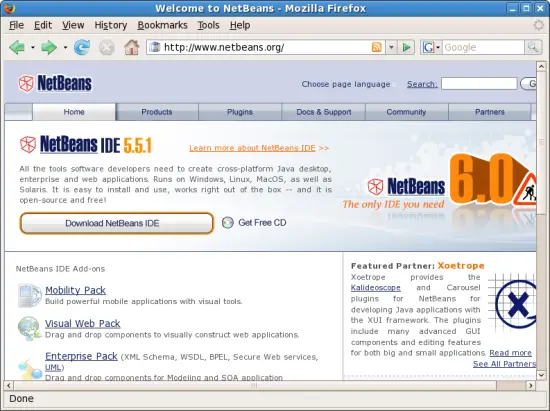Image resolution: width=550 pixels, height=411 pixels.
Task: Click the Xoetrope featured partner heading
Action: point(461,265)
